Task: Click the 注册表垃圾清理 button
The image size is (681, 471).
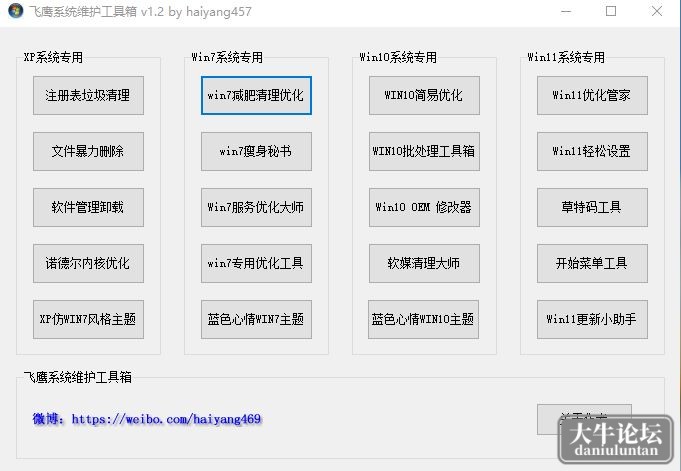Action: coord(88,96)
